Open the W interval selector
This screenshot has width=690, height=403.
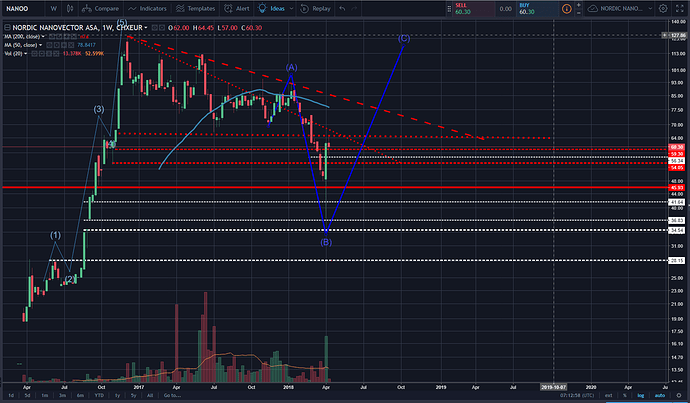click(53, 8)
